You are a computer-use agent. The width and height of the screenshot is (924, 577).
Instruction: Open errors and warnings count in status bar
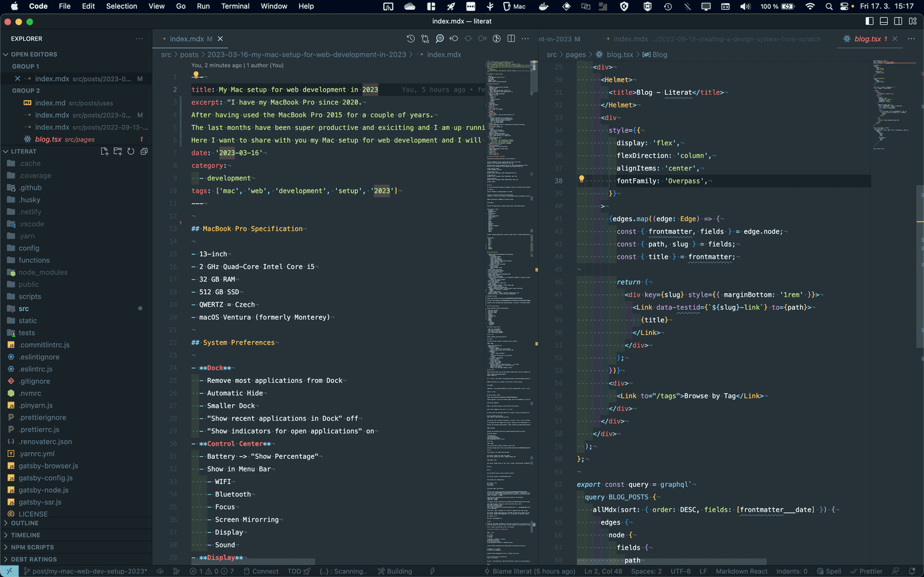pos(212,571)
